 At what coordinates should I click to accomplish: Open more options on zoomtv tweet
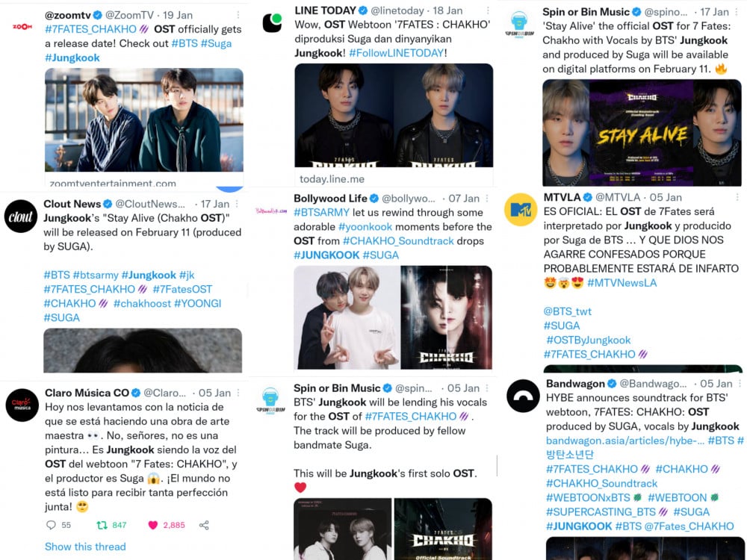click(x=238, y=15)
